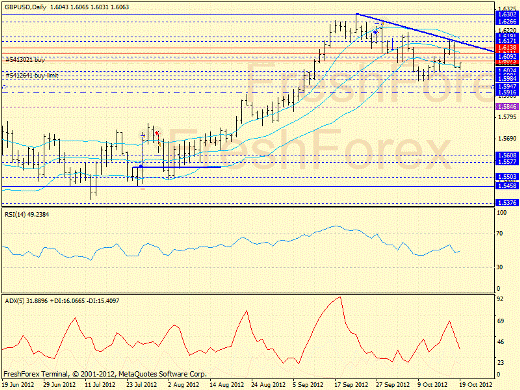Screen dimensions: 520x390
Task: Click the 1.5608 price level tag
Action: [x=507, y=155]
